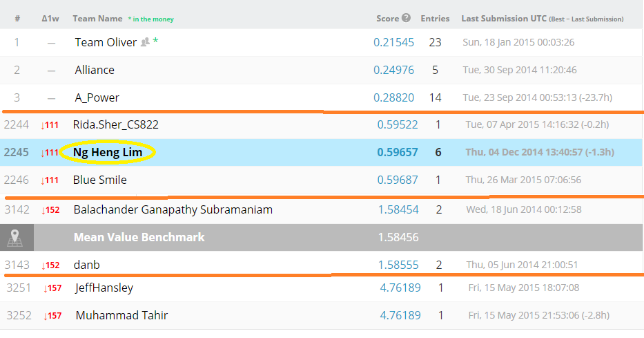The image size is (644, 338).
Task: Open the Blue Smile team profile
Action: coord(100,180)
